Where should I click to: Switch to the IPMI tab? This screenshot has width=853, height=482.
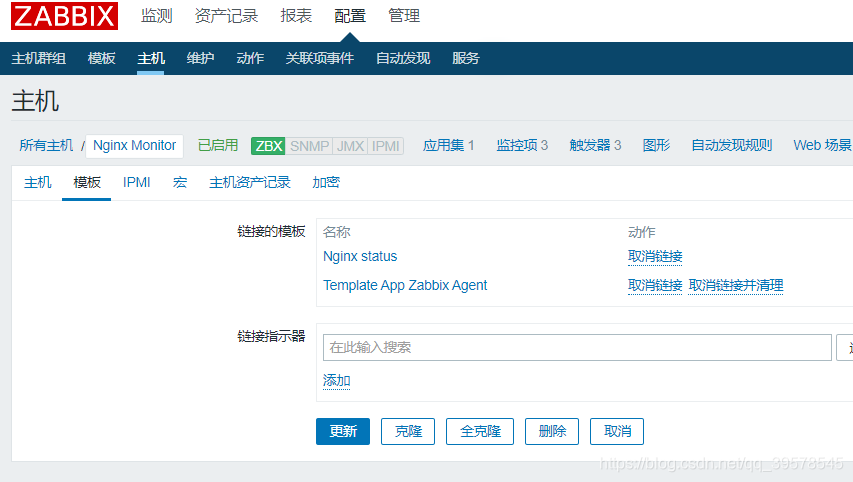137,182
